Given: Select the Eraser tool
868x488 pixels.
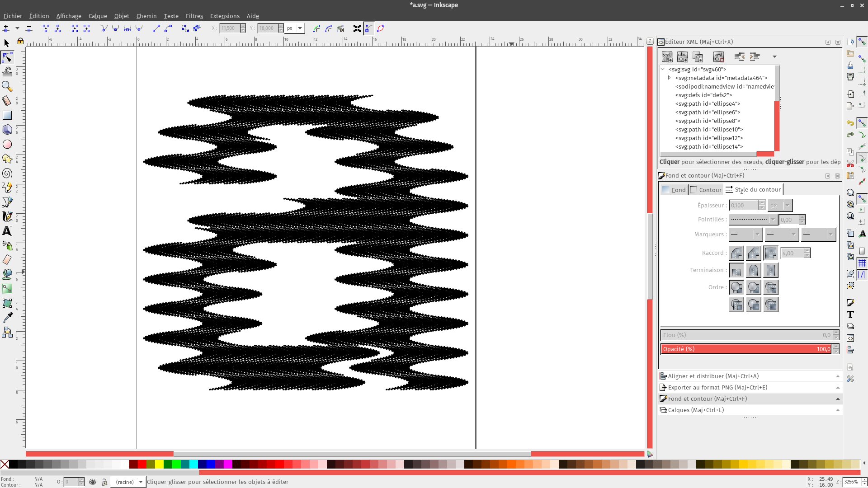Looking at the screenshot, I should coord(7,260).
